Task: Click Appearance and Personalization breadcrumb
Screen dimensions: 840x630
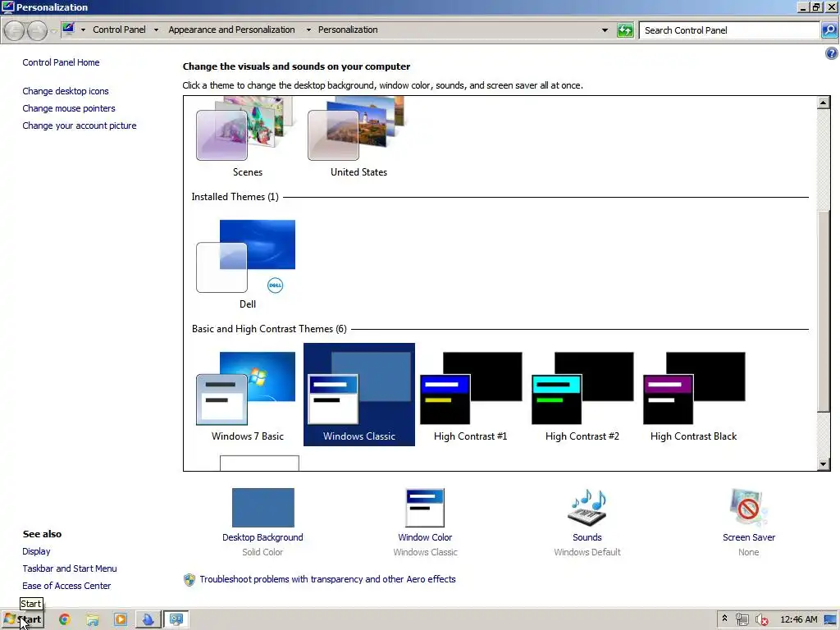Action: [x=231, y=30]
